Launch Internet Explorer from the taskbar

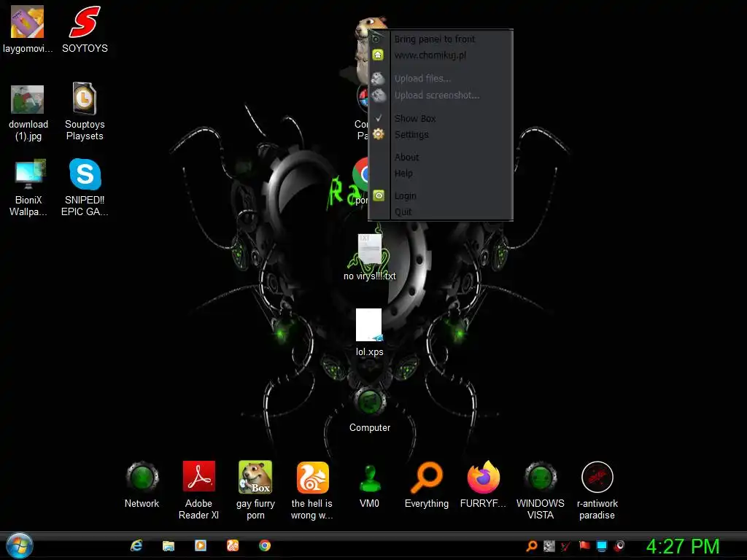(x=136, y=545)
